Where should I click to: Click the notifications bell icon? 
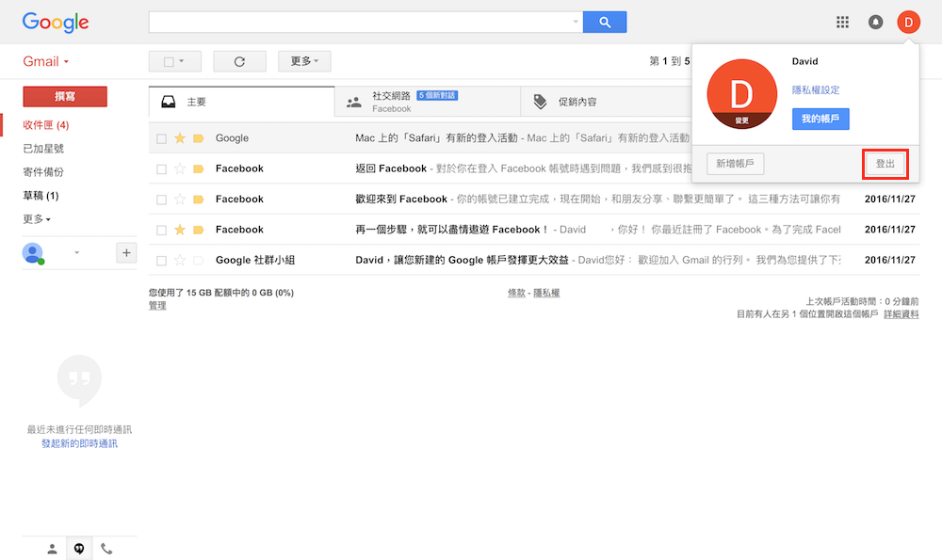[876, 23]
